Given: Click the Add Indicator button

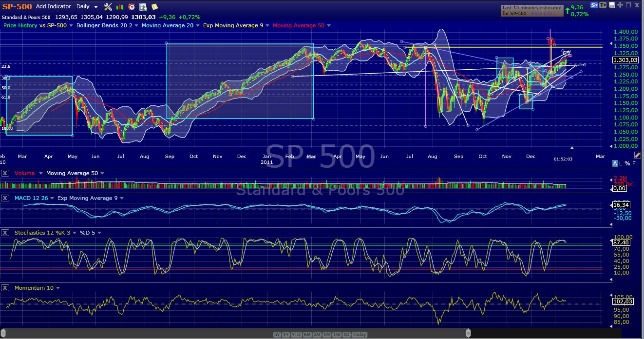Looking at the screenshot, I should point(53,7).
